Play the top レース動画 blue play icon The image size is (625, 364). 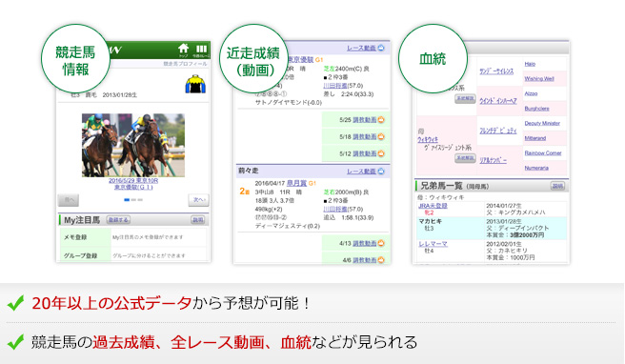381,48
